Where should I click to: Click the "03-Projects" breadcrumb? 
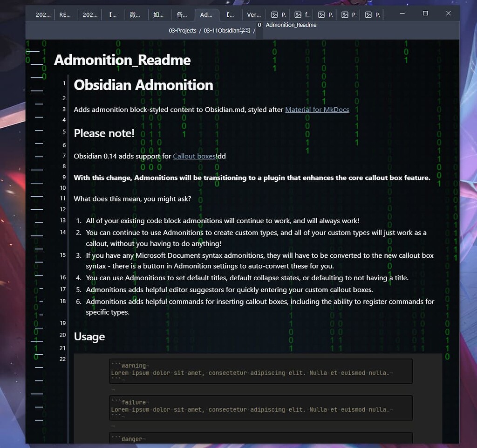tap(182, 31)
